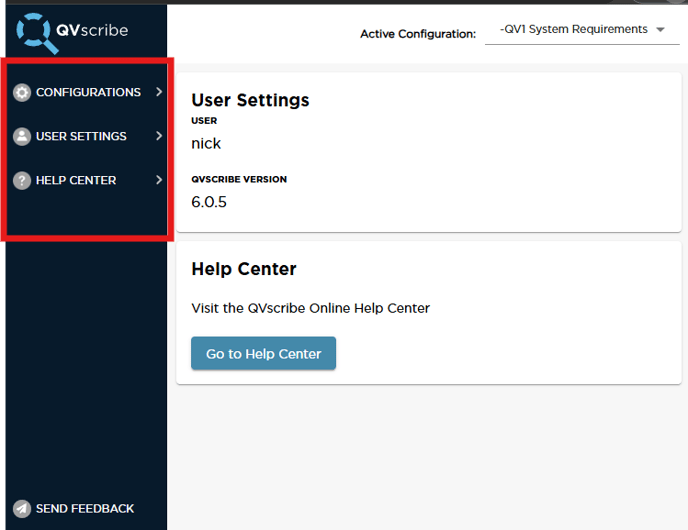Click the Help Center question mark icon
The width and height of the screenshot is (688, 530).
[x=22, y=181]
